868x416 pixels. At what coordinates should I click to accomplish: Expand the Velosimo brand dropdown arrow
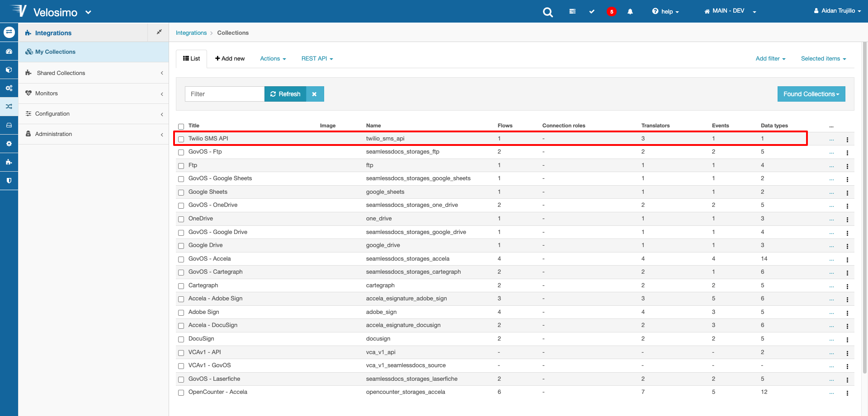pos(88,12)
